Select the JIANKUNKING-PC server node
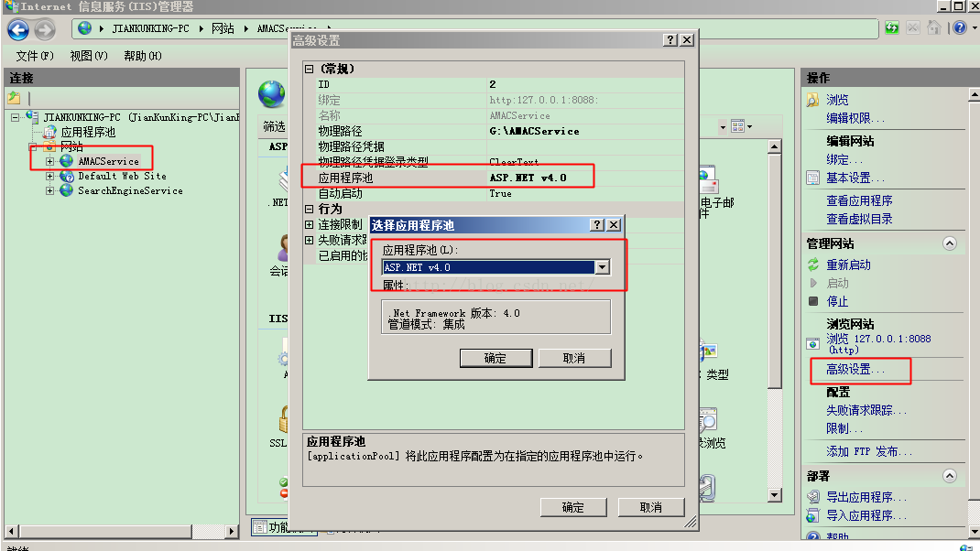This screenshot has width=980, height=551. [142, 117]
